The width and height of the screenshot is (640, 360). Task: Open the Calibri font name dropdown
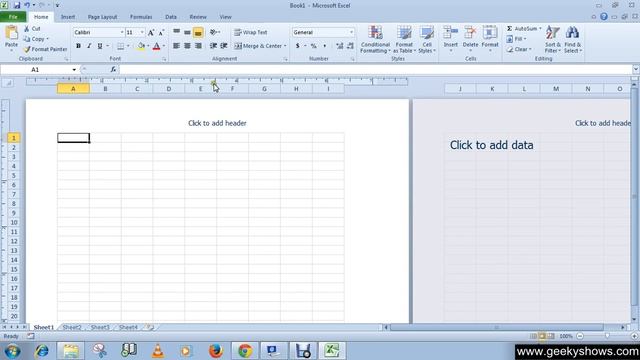122,32
